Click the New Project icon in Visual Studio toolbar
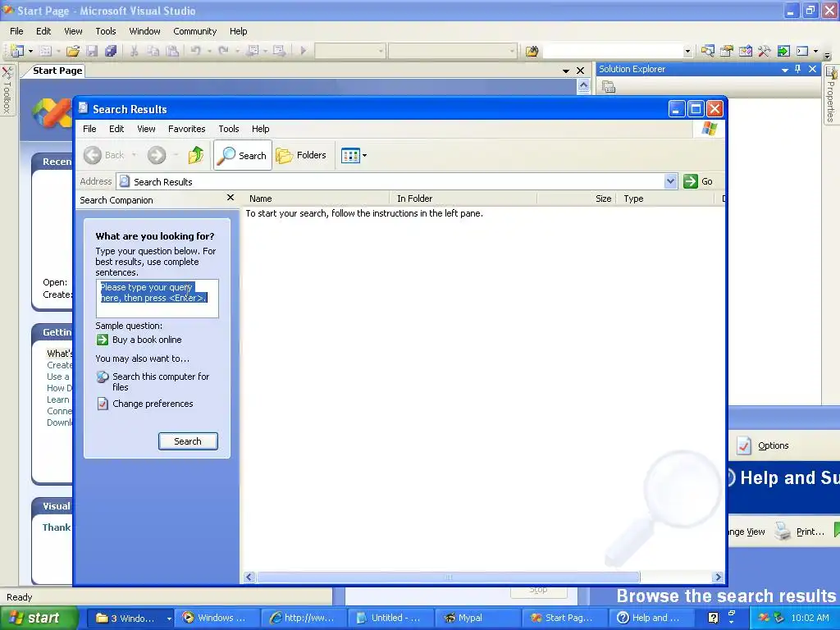 pyautogui.click(x=17, y=51)
